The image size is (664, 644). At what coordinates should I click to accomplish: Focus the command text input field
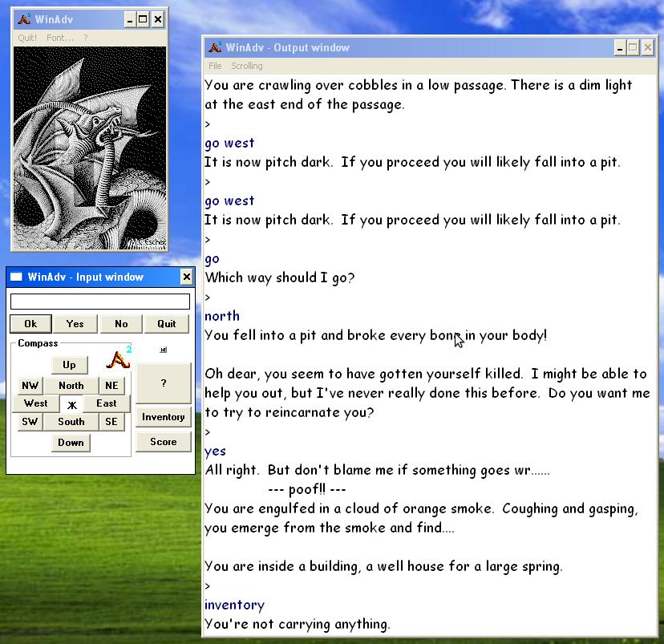click(x=100, y=302)
